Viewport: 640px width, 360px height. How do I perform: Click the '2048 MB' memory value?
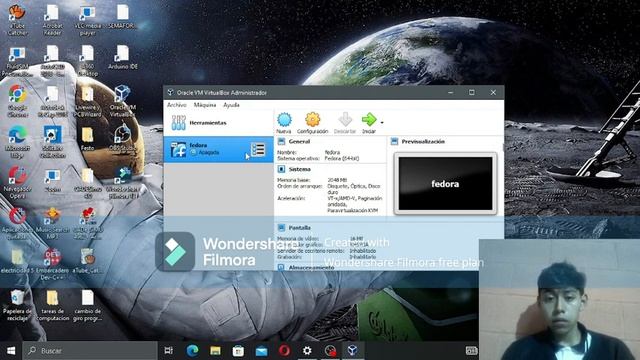(x=337, y=180)
